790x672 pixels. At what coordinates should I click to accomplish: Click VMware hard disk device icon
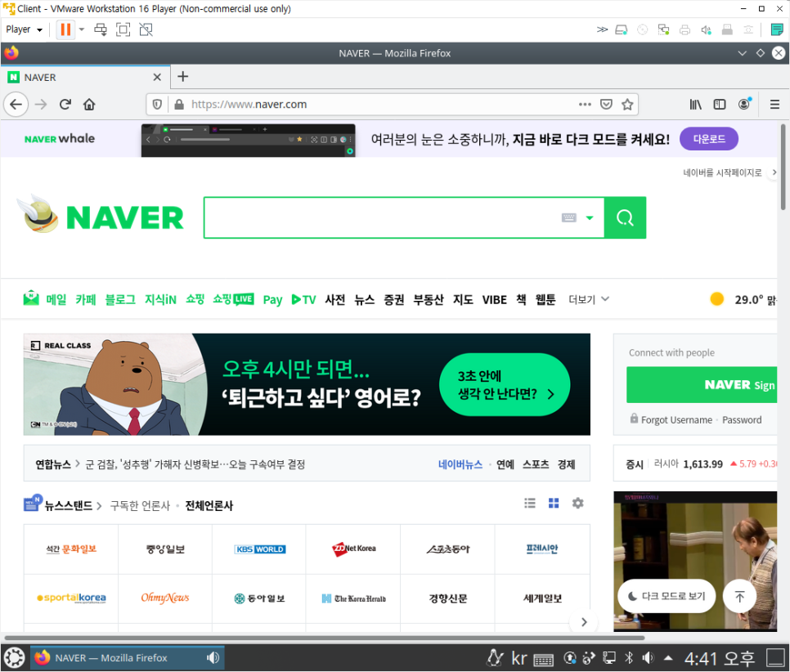622,29
